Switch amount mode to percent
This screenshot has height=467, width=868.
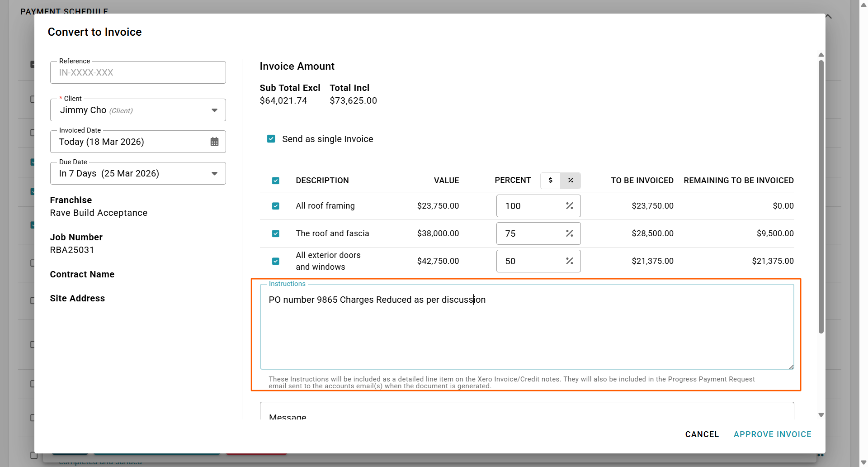571,181
